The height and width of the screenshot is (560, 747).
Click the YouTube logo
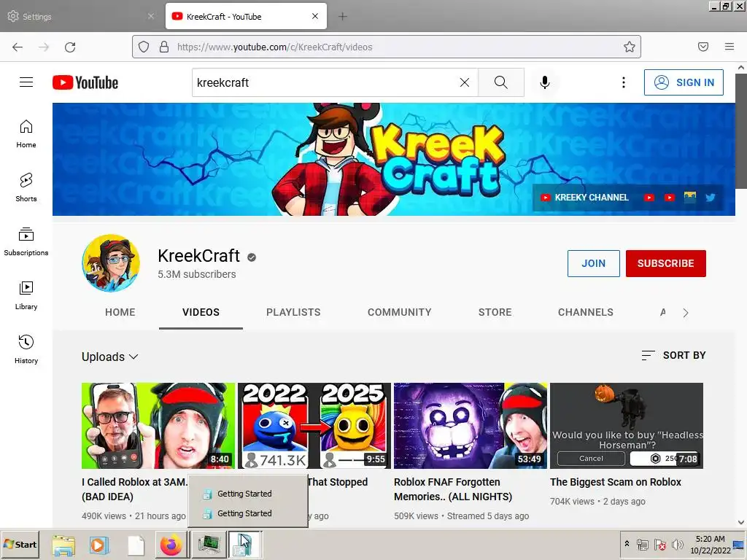85,82
